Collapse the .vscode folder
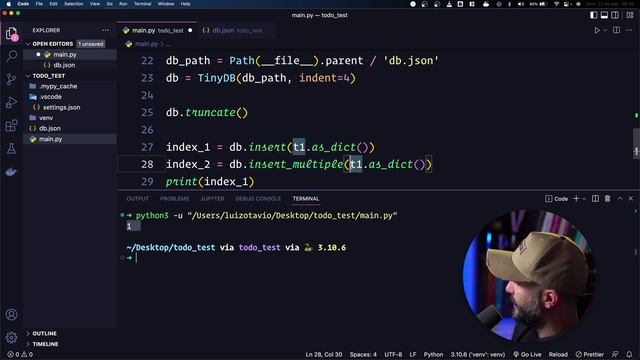The width and height of the screenshot is (640, 360). (70, 97)
